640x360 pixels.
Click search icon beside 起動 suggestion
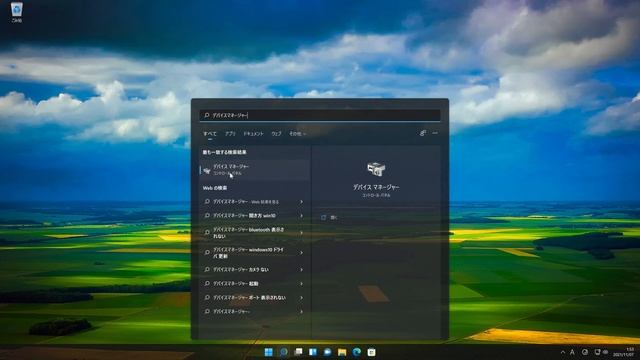click(x=207, y=284)
